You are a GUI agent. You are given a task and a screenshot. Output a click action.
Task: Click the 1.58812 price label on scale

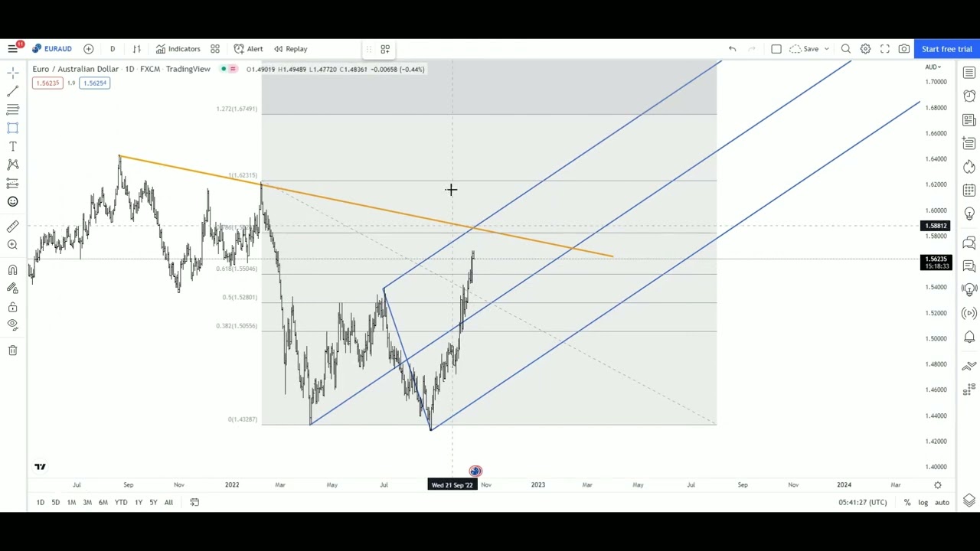pos(936,226)
